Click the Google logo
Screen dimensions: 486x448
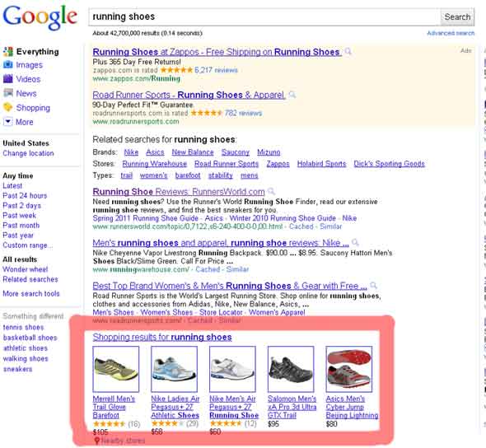click(40, 17)
